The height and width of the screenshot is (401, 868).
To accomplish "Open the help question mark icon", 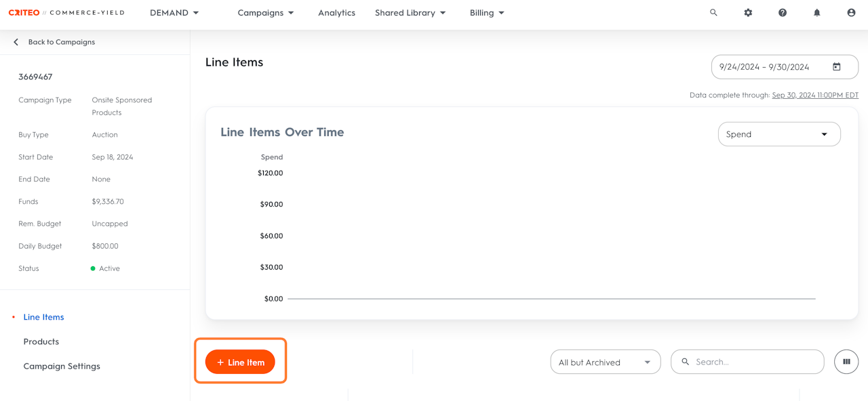I will tap(783, 13).
